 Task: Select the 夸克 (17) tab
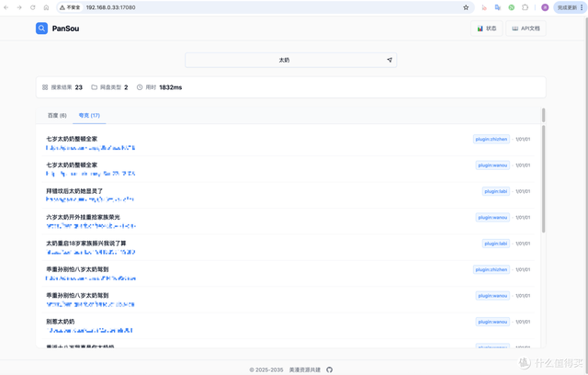[x=89, y=116]
